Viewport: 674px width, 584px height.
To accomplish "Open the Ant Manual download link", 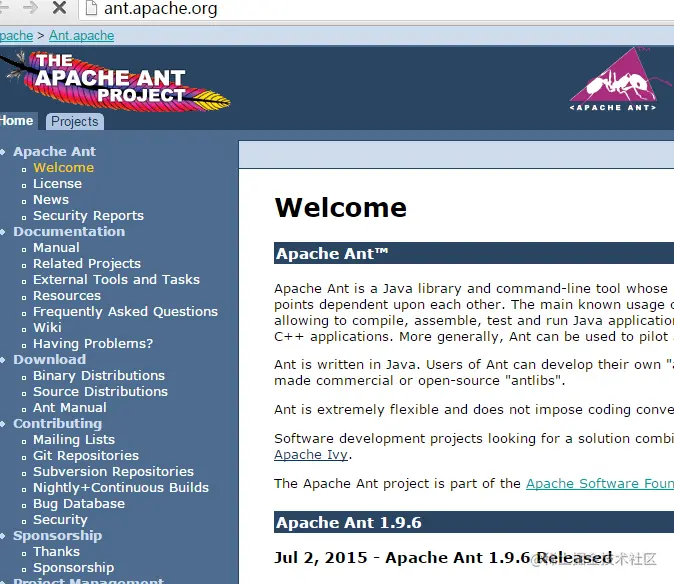I will click(x=70, y=407).
